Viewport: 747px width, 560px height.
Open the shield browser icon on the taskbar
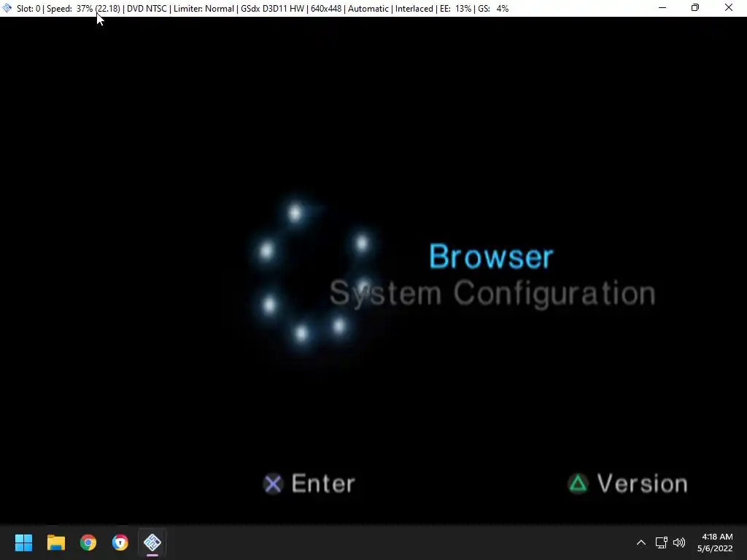click(120, 542)
